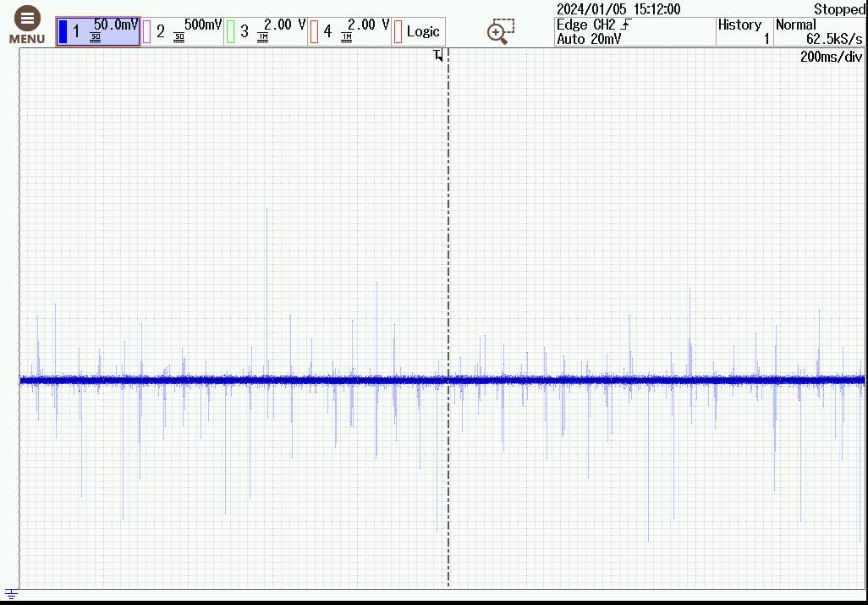The image size is (868, 605).
Task: Open the Normal acquisition mode settings
Action: [797, 25]
